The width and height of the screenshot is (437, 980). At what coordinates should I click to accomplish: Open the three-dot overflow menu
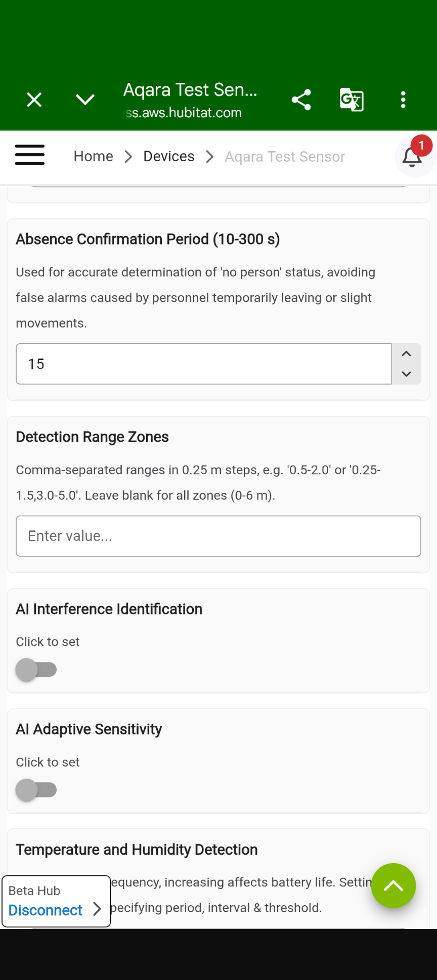pos(403,100)
